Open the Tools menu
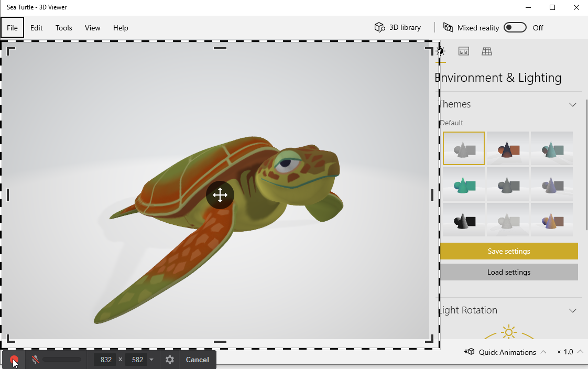Screen dimensions: 588x369 click(64, 28)
